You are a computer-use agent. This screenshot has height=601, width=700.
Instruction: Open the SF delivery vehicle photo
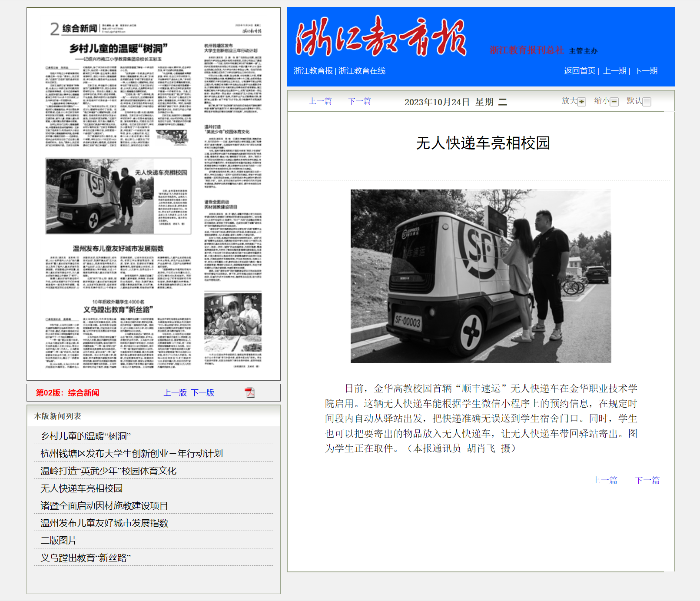coord(481,276)
